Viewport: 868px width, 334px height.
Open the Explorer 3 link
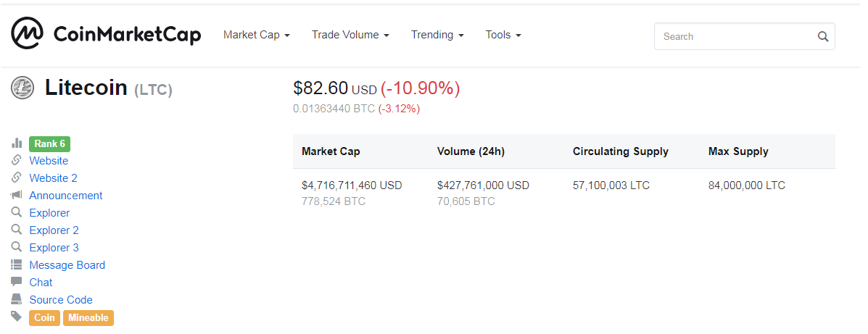pyautogui.click(x=54, y=248)
